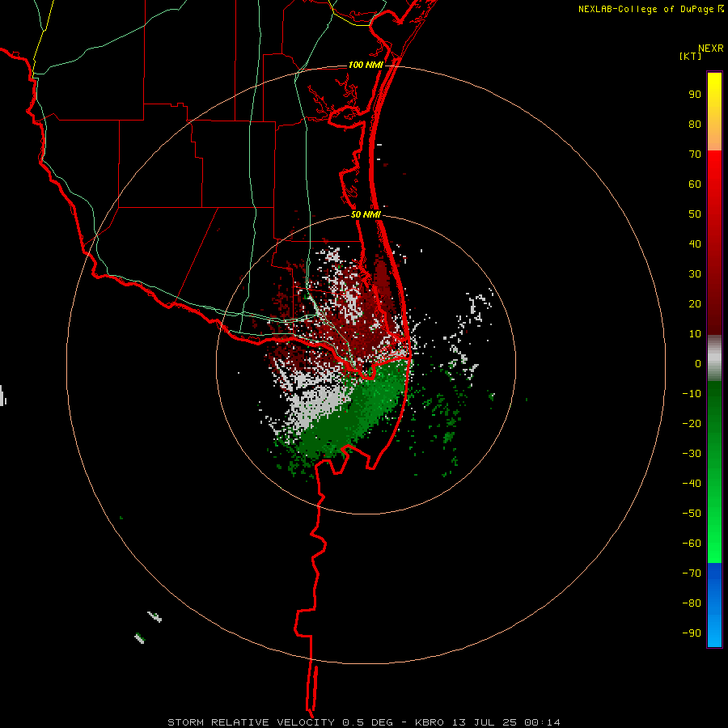Click the 50 NMI range ring label

tap(366, 214)
